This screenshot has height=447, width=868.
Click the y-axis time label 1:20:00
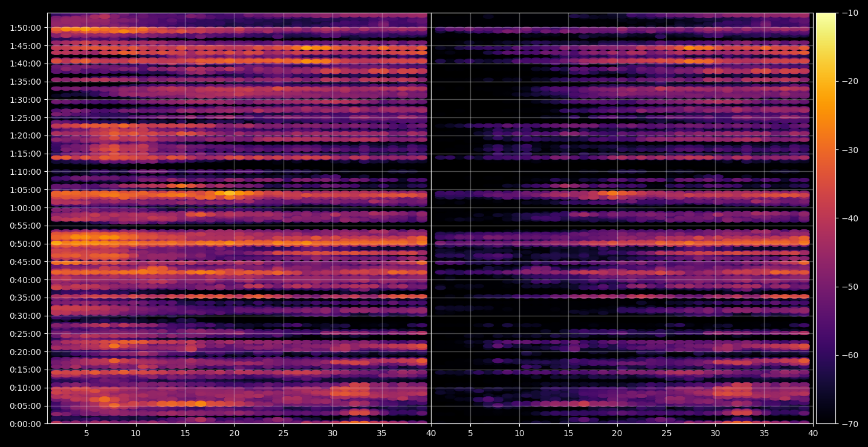coord(25,135)
